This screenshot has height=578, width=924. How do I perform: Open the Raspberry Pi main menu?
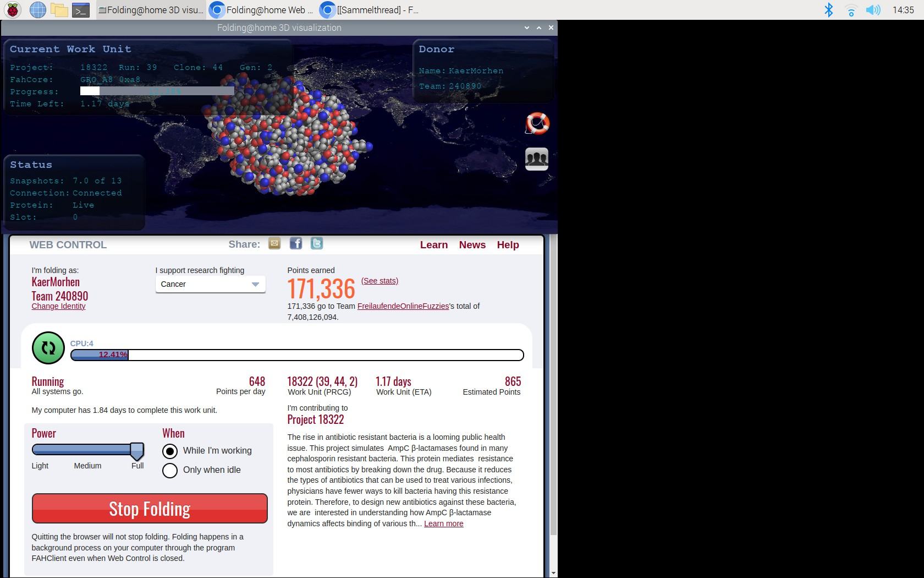coord(13,10)
